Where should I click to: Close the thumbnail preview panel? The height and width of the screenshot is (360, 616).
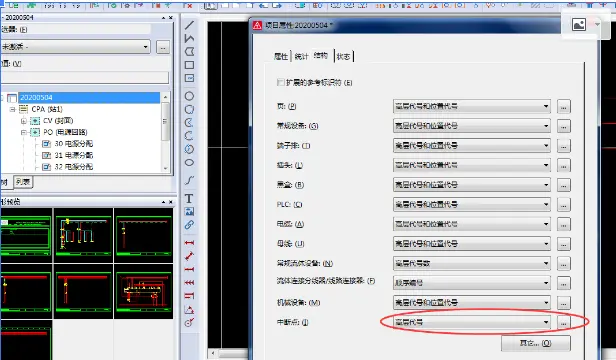(x=170, y=202)
